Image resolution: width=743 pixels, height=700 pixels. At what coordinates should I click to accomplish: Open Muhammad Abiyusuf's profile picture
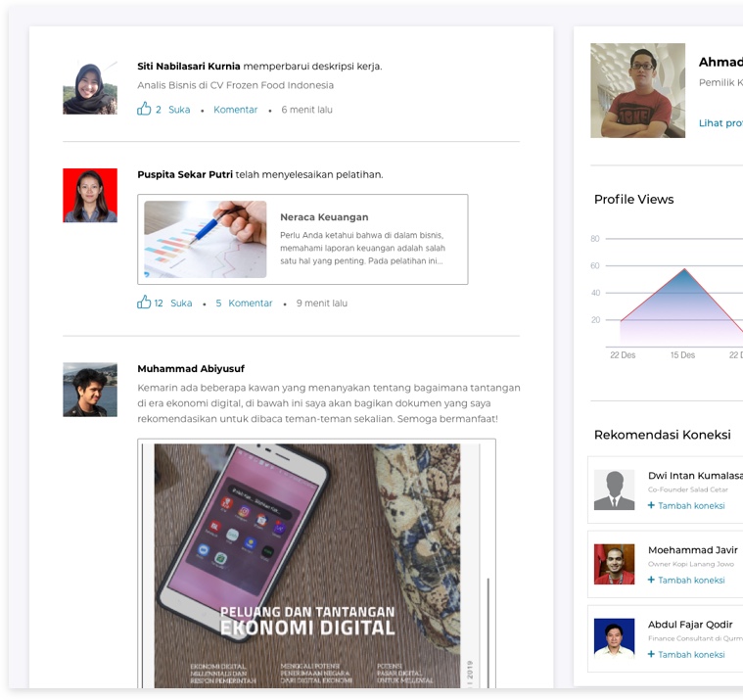point(90,390)
